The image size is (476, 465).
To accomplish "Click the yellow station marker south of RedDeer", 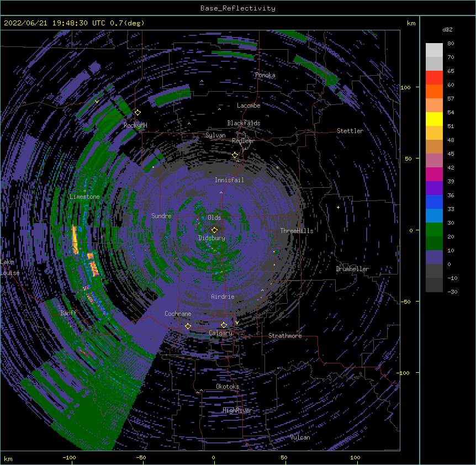I will coord(235,155).
